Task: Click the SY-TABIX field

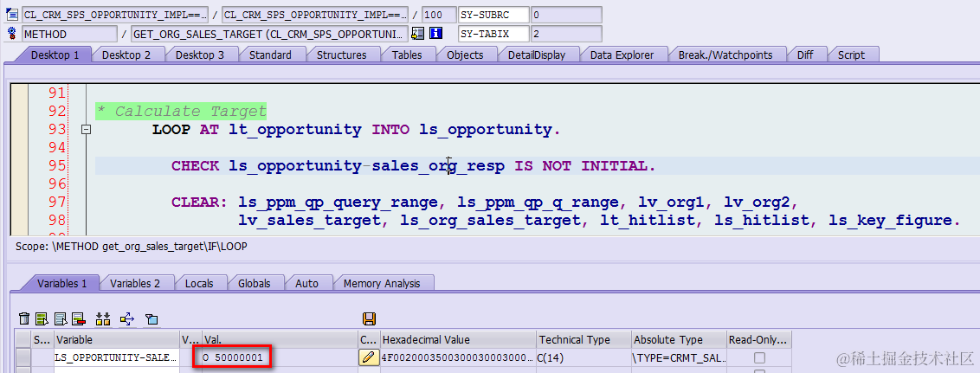Action: [493, 34]
